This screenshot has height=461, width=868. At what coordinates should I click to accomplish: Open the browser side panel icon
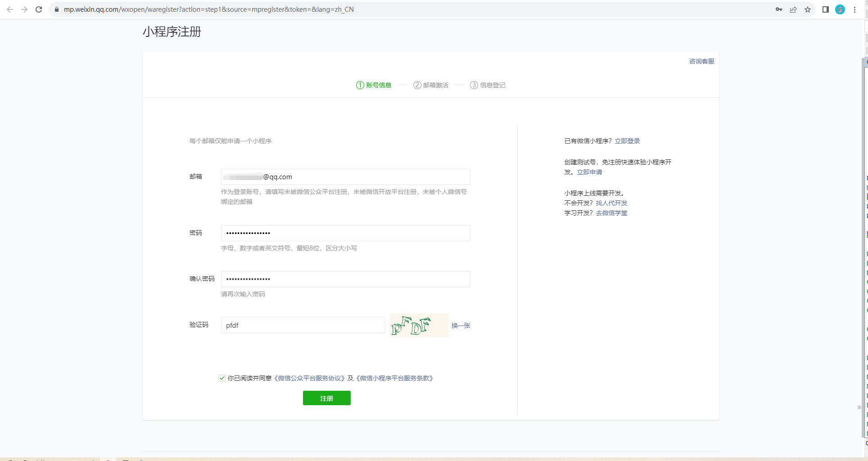click(x=826, y=9)
